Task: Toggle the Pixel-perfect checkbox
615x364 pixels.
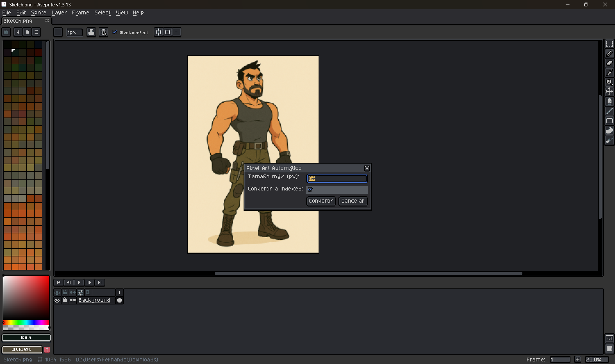Action: (115, 32)
